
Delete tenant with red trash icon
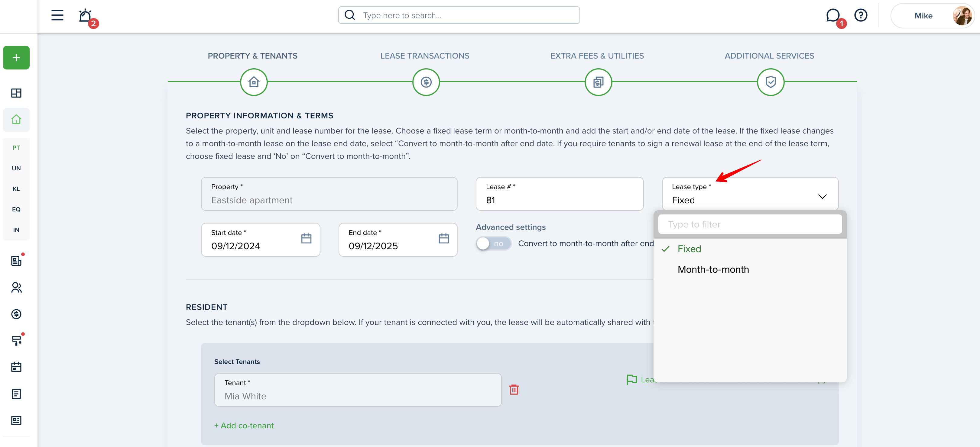(514, 390)
